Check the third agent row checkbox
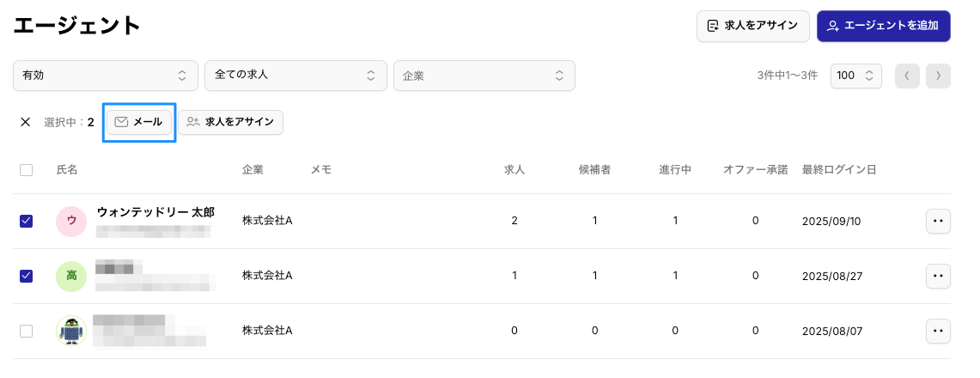980x378 pixels. 27,331
